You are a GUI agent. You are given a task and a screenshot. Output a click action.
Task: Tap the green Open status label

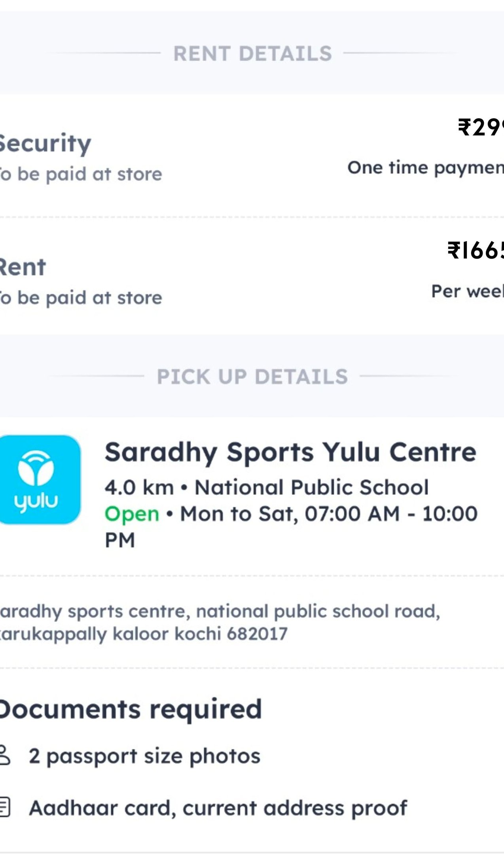click(x=132, y=514)
